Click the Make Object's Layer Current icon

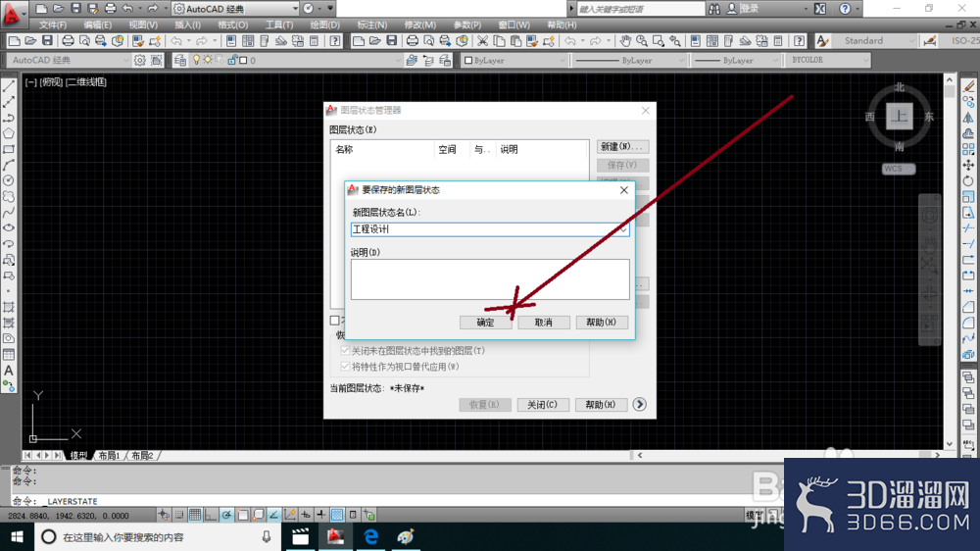412,60
